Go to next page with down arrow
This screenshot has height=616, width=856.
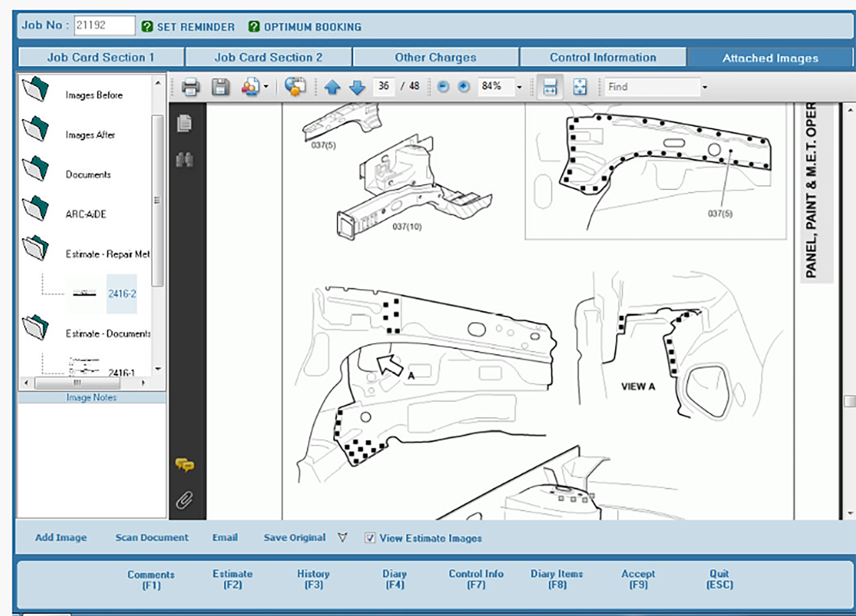pyautogui.click(x=357, y=87)
